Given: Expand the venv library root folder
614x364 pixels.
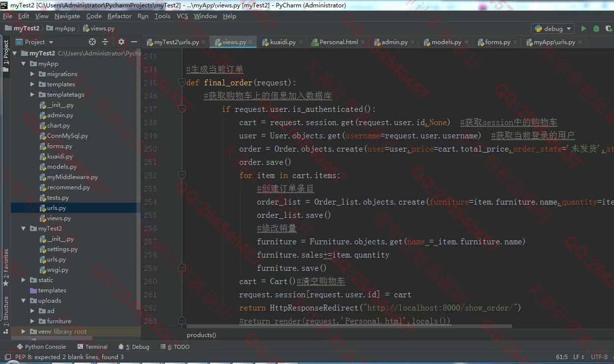Looking at the screenshot, I should click(x=24, y=332).
